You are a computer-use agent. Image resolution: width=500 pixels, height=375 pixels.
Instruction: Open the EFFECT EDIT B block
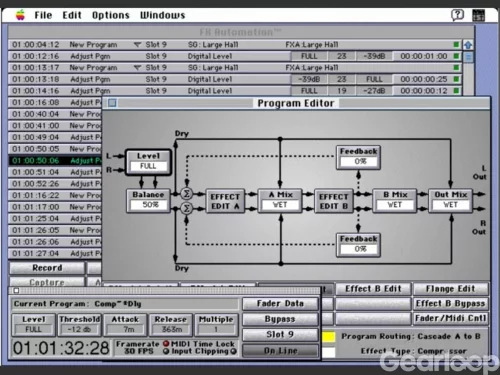[x=334, y=201]
